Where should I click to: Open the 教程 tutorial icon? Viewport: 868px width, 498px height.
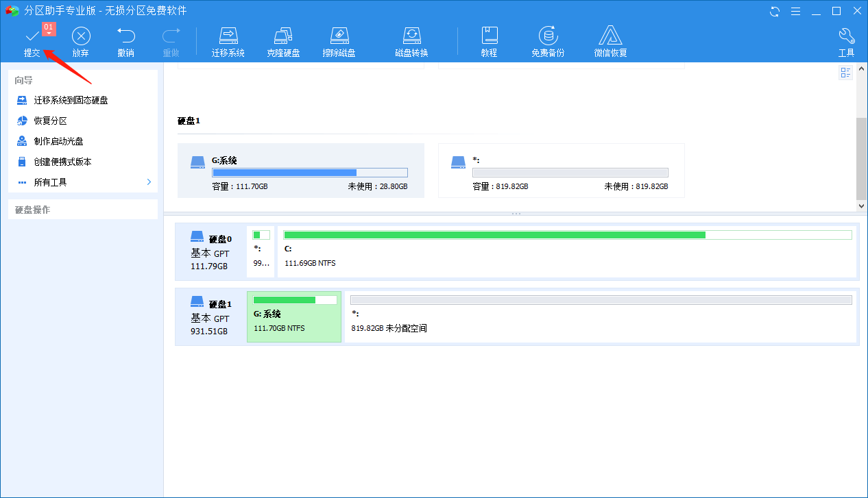click(489, 41)
